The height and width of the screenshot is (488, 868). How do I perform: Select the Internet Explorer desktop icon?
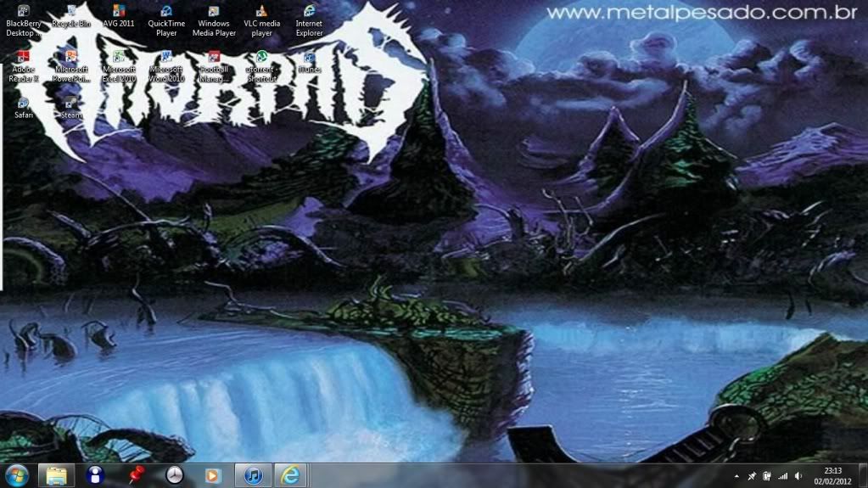[309, 20]
